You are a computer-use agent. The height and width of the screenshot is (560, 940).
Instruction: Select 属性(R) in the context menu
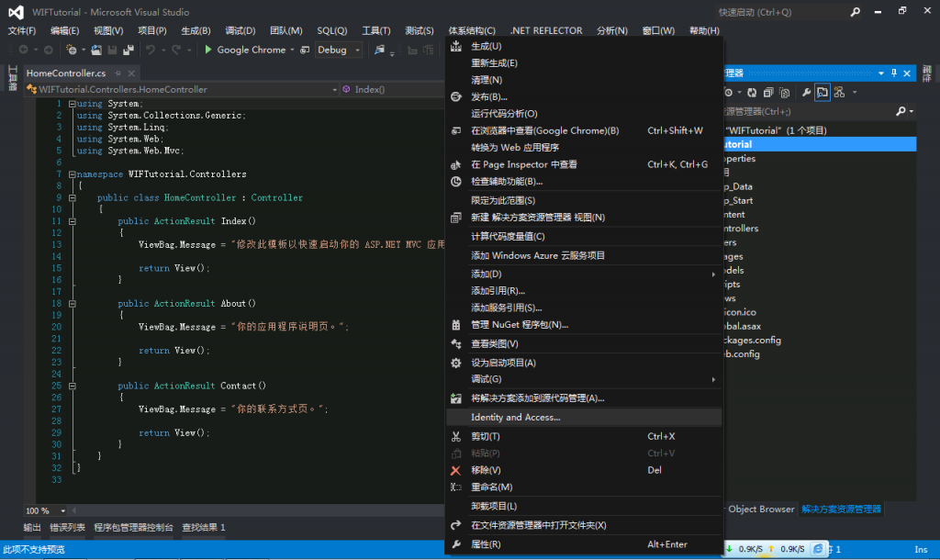[584, 544]
